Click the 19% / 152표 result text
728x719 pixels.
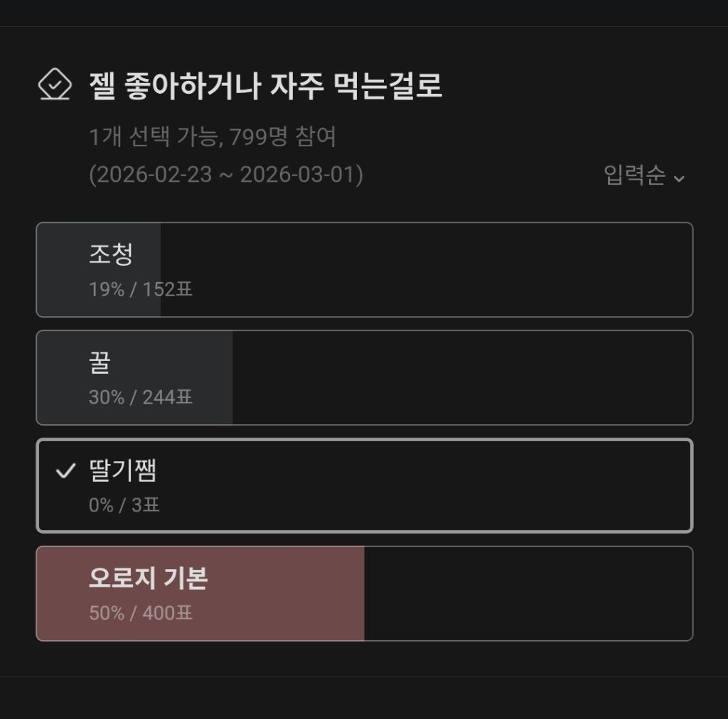coord(141,290)
